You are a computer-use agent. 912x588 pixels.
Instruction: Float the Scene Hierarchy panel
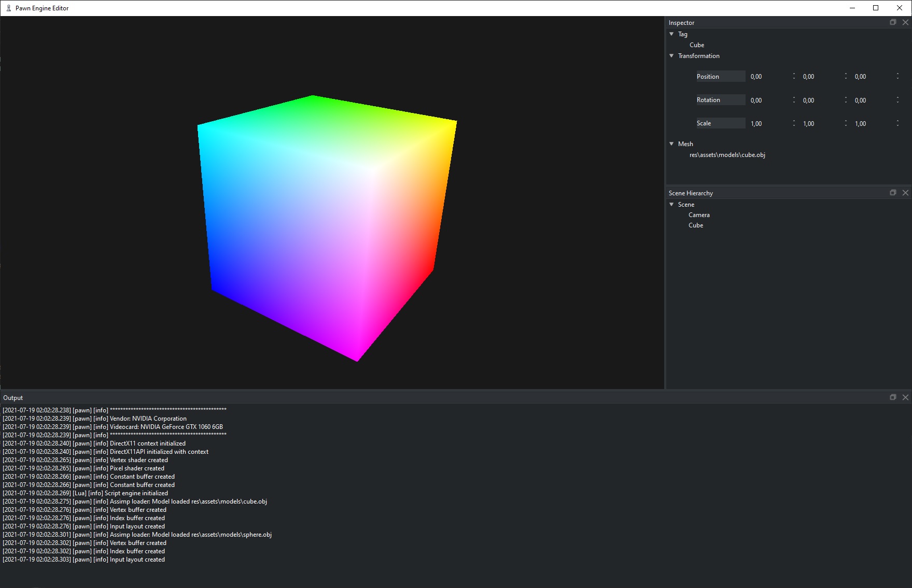click(893, 193)
